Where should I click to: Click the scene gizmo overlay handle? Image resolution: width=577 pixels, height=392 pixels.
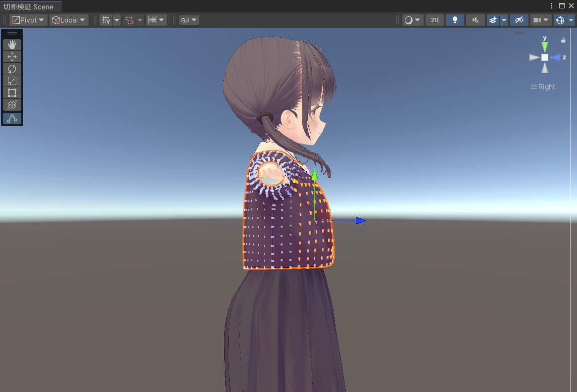point(519,33)
